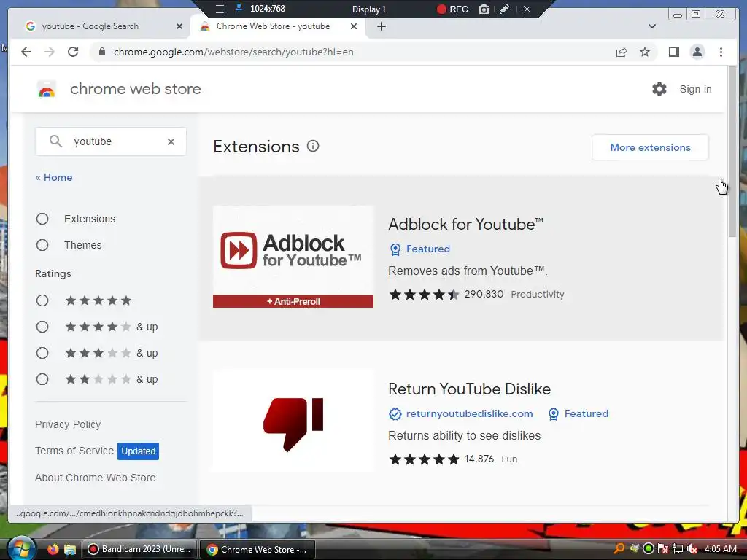The height and width of the screenshot is (560, 747).
Task: Open Chrome profile avatar
Action: [697, 52]
